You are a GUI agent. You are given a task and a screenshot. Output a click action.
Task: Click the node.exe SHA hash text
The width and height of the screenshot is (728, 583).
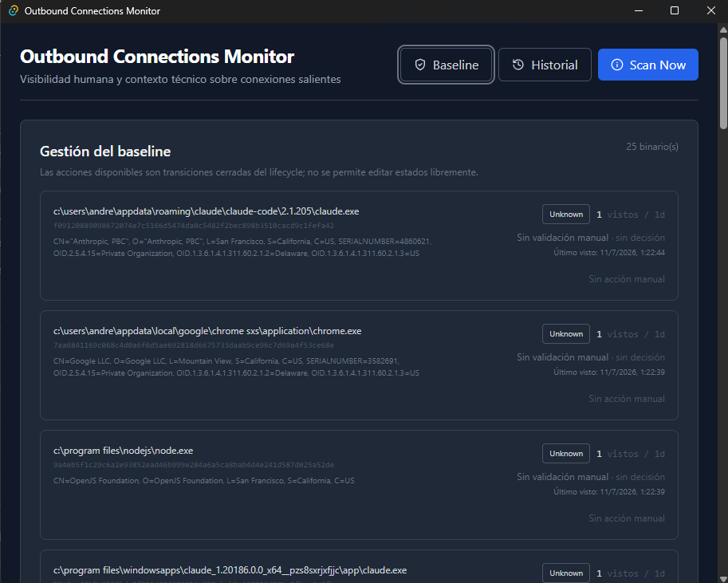point(194,465)
